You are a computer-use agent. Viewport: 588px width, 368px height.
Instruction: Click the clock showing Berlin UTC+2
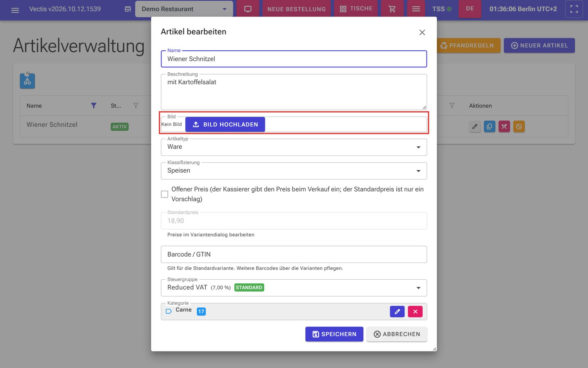523,9
